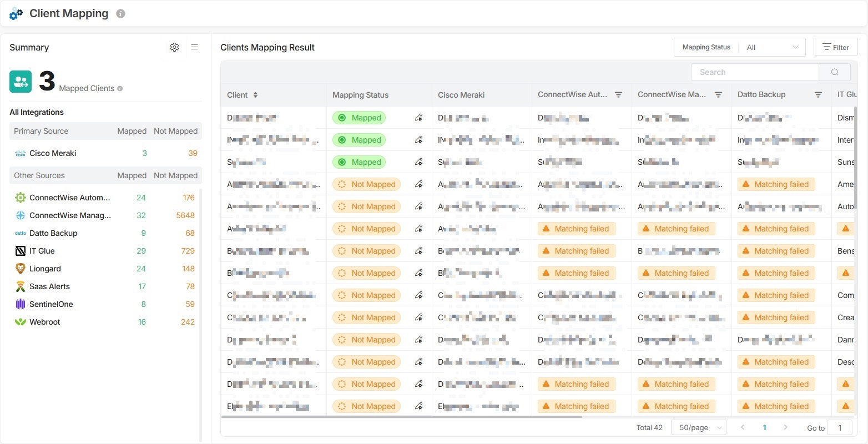Click the Filter button above the table
The height and width of the screenshot is (444, 868).
click(x=835, y=47)
